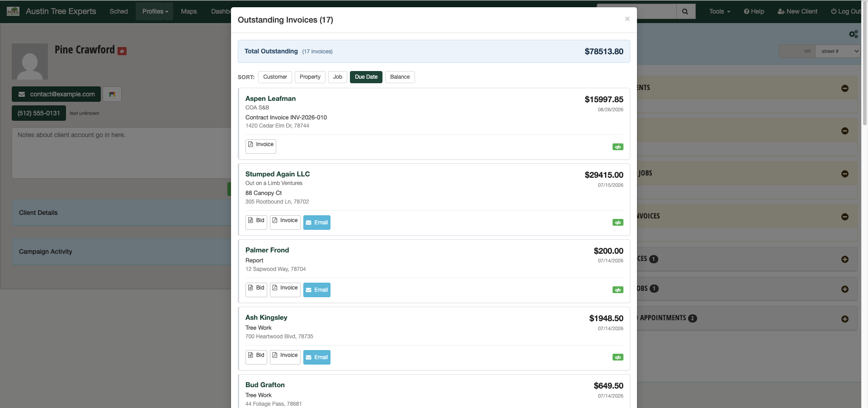This screenshot has height=408, width=868.
Task: Open the Invoice document for Aspen Leafman
Action: click(x=261, y=146)
